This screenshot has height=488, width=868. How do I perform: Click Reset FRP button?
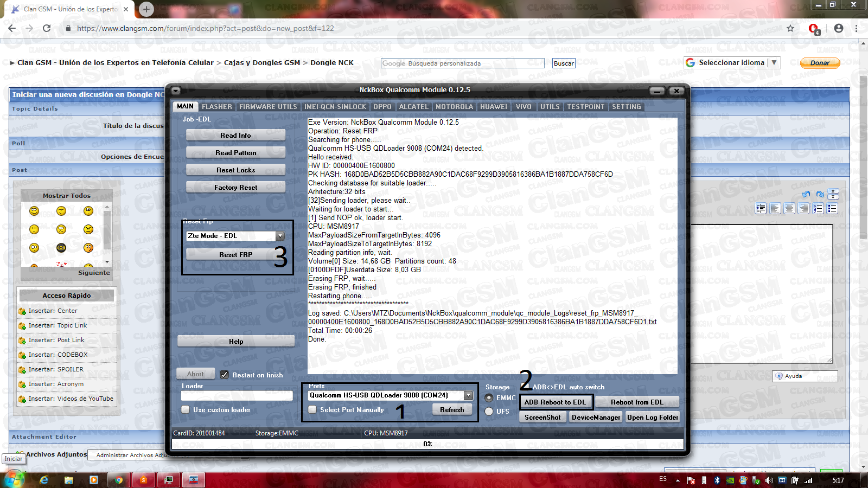pyautogui.click(x=235, y=255)
